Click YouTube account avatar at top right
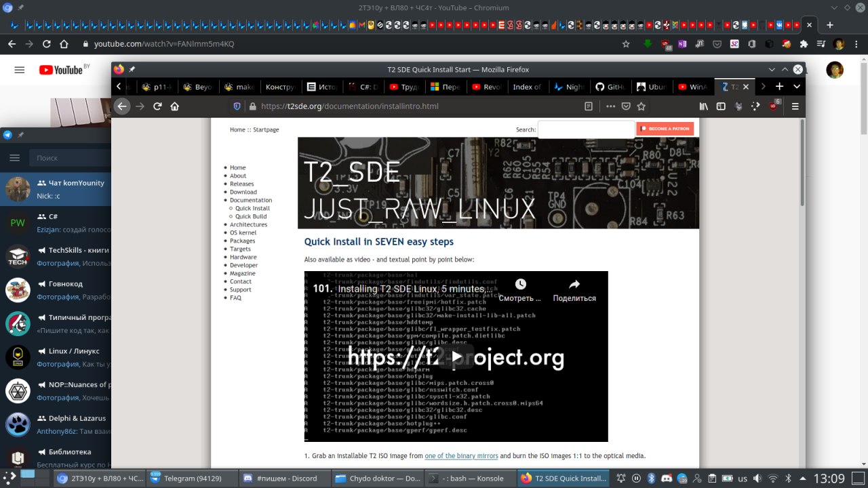The width and height of the screenshot is (868, 488). coord(835,70)
